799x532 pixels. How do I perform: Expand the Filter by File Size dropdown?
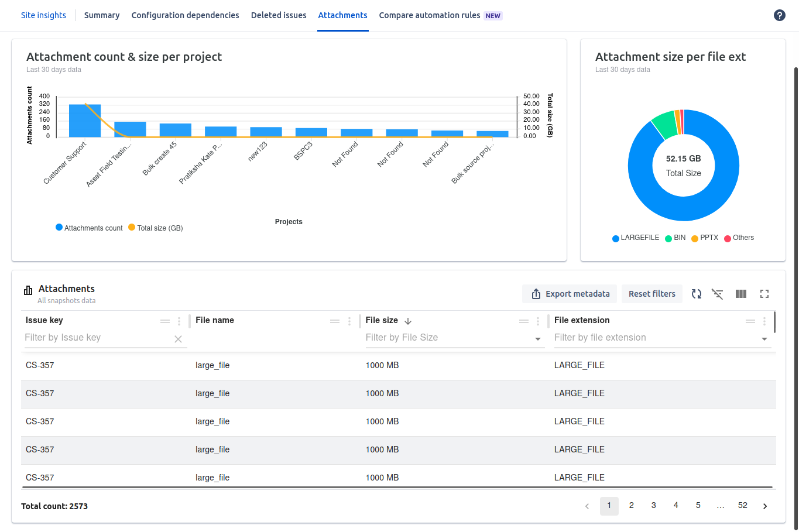coord(537,339)
